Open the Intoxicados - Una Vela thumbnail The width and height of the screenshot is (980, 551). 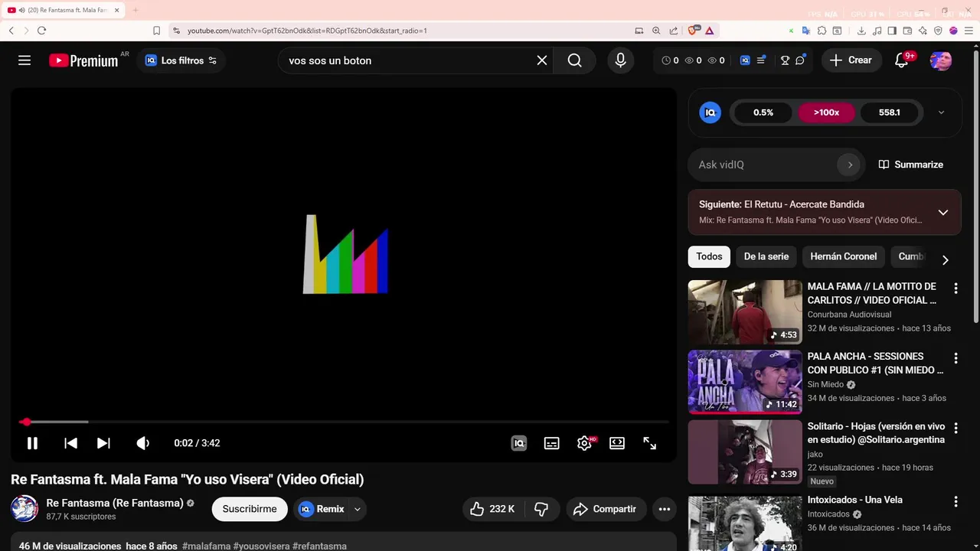(745, 523)
